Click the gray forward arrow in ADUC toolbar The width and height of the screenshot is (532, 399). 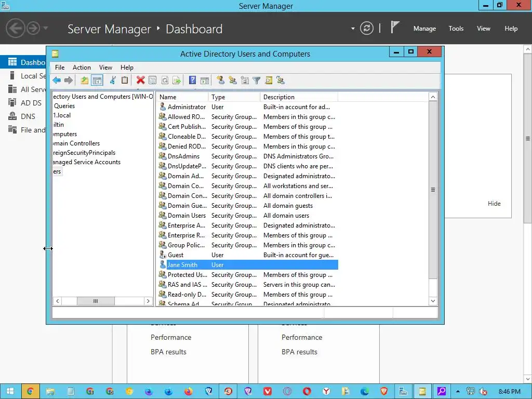point(69,81)
